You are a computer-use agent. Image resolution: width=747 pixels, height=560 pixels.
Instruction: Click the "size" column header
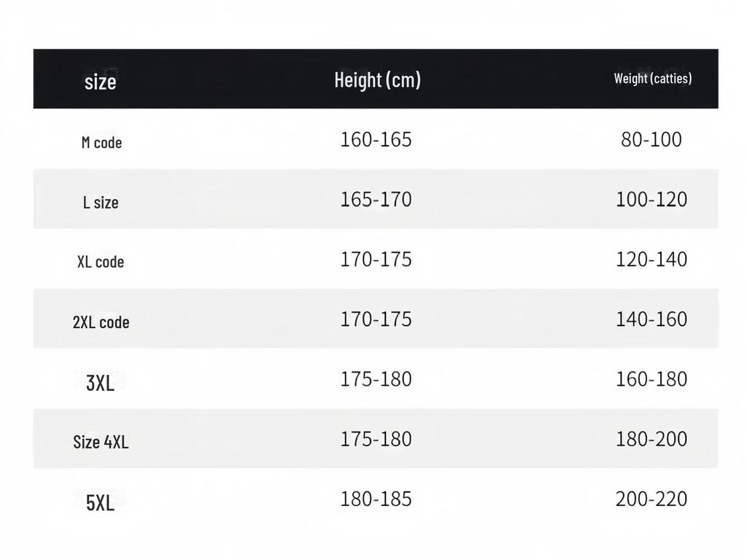pyautogui.click(x=101, y=81)
